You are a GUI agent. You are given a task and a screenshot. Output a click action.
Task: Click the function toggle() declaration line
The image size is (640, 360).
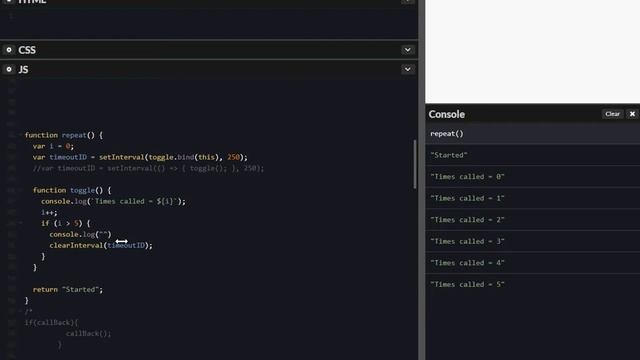(x=72, y=190)
